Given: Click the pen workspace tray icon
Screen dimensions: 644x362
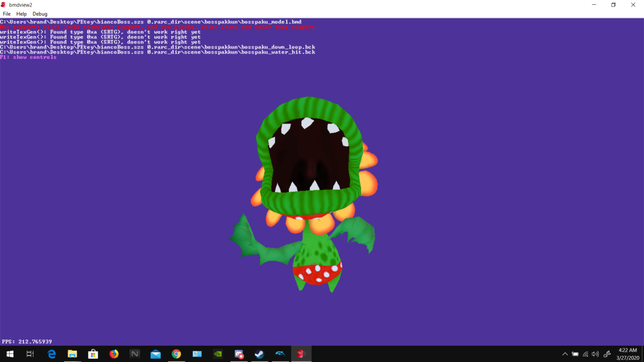Looking at the screenshot, I should click(607, 354).
